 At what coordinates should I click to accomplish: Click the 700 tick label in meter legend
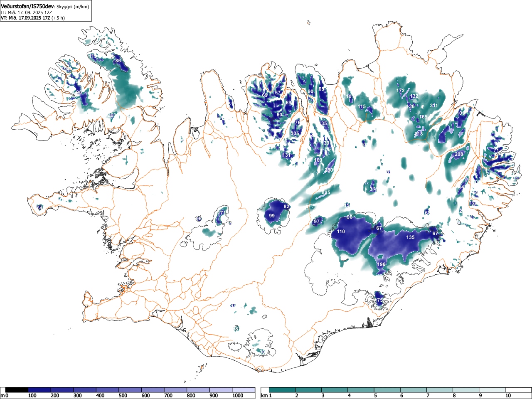(168, 396)
